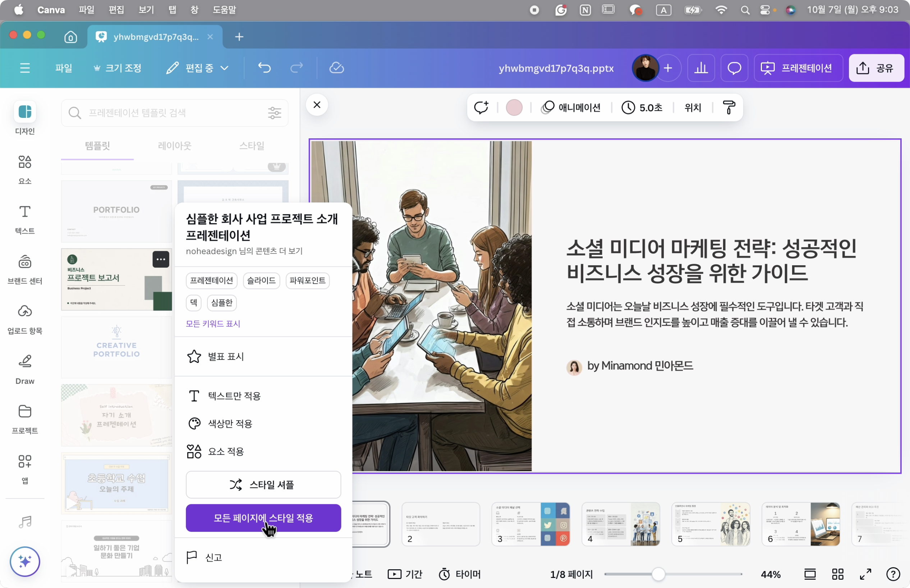Viewport: 910px width, 588px height.
Task: Open the Brand Center (브랜드 센터) panel
Action: [25, 269]
